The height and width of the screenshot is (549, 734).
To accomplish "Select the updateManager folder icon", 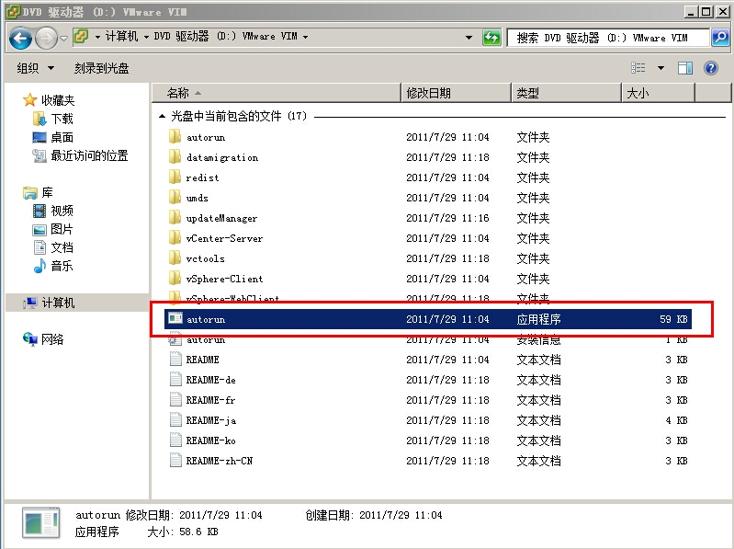I will coord(175,217).
